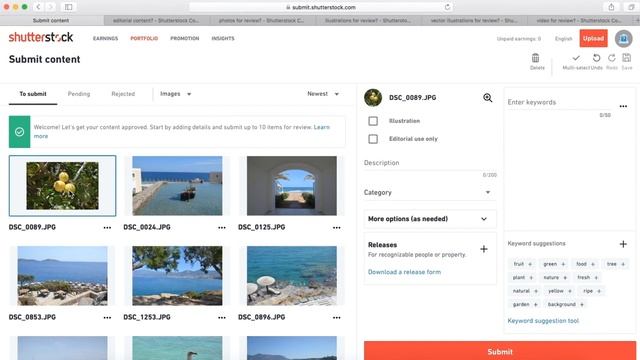The height and width of the screenshot is (360, 640).
Task: Open the Newest sort dropdown
Action: point(323,94)
